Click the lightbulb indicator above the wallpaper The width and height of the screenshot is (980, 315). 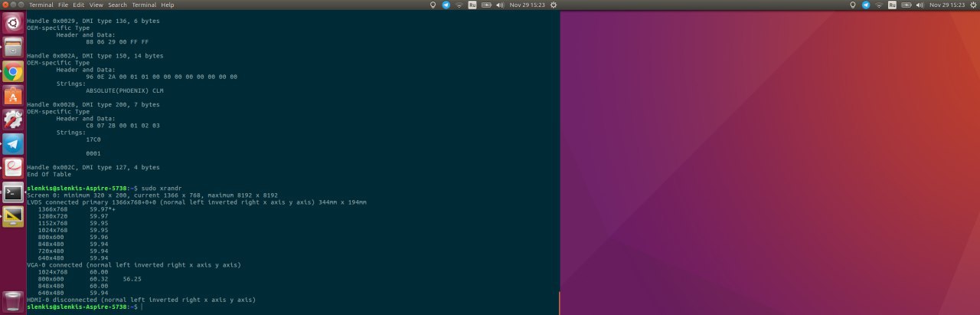853,5
